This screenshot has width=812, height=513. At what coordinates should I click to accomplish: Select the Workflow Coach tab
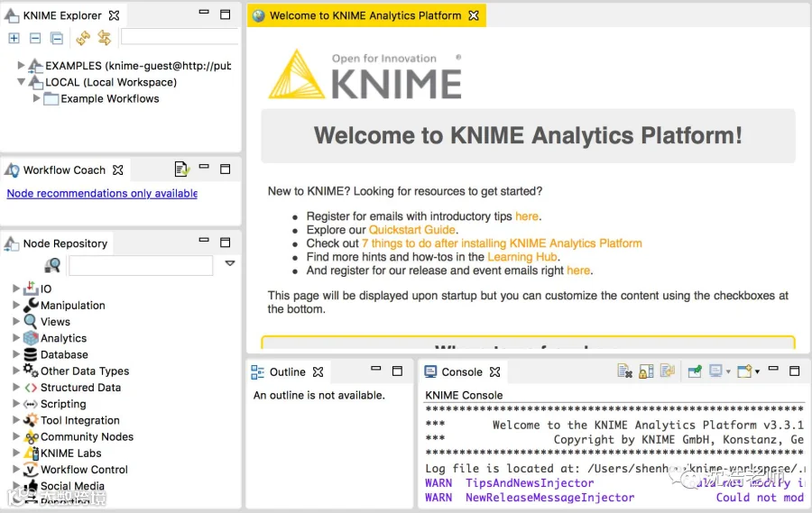(64, 169)
